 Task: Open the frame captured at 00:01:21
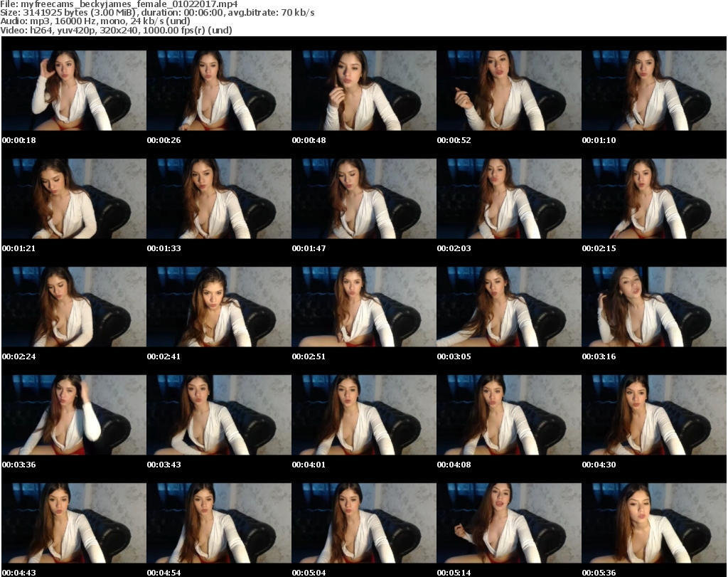click(74, 198)
